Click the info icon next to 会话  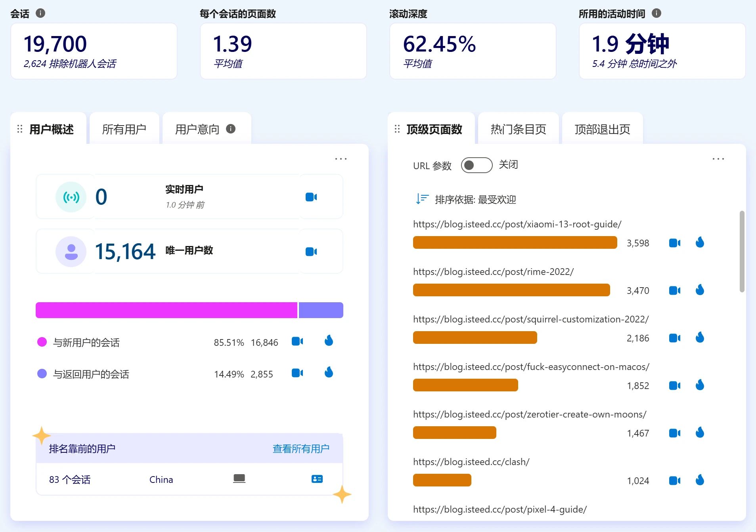pyautogui.click(x=40, y=13)
